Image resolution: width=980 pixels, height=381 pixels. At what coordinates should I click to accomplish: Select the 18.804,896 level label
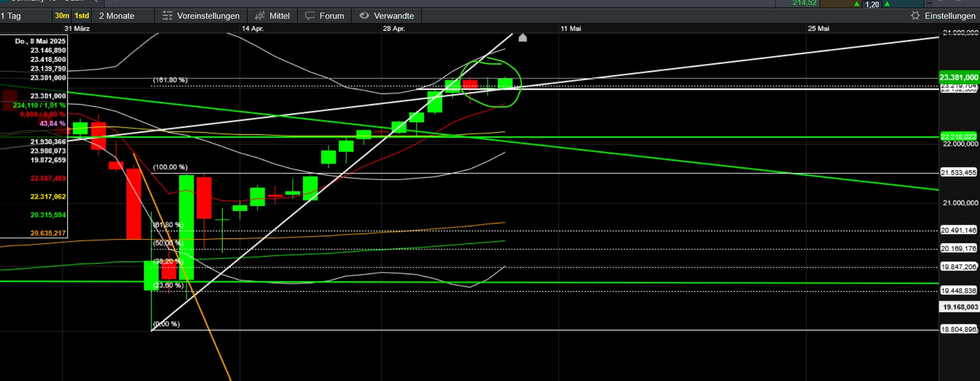[959, 330]
